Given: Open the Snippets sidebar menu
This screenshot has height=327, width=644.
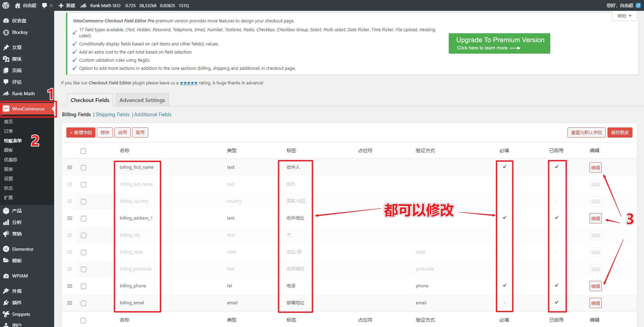Looking at the screenshot, I should (21, 314).
